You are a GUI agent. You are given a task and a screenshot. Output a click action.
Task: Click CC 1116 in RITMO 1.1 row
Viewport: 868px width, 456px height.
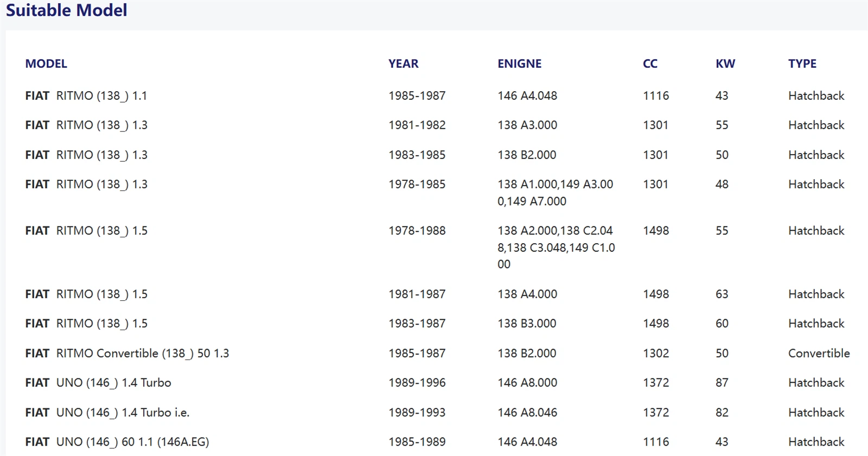tap(656, 96)
